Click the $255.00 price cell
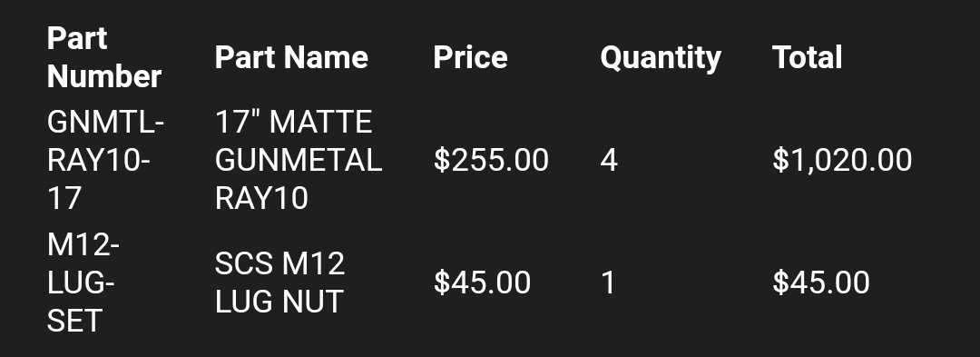 point(491,160)
